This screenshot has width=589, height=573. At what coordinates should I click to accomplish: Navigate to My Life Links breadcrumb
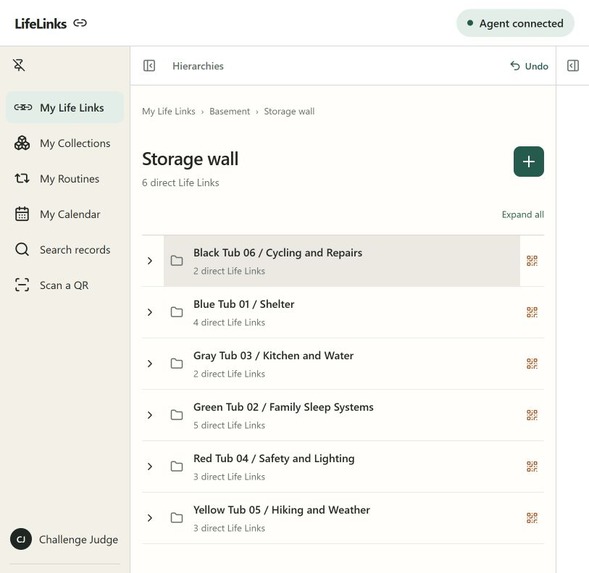tap(168, 111)
